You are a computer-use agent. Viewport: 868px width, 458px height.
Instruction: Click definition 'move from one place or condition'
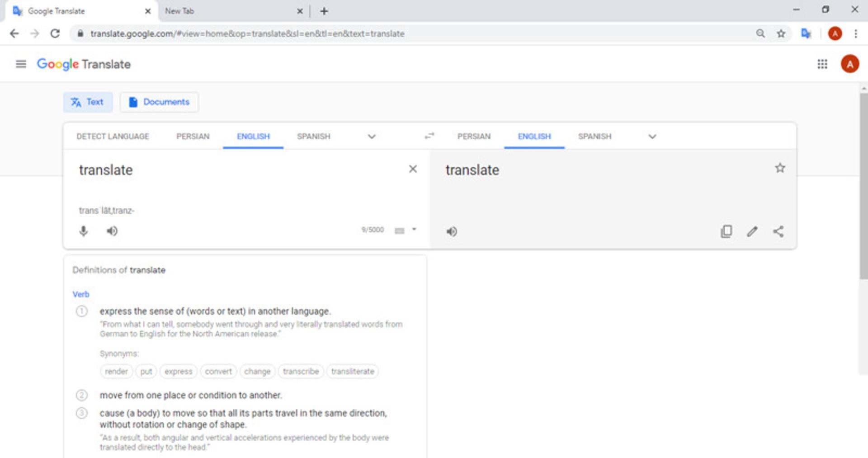coord(191,396)
